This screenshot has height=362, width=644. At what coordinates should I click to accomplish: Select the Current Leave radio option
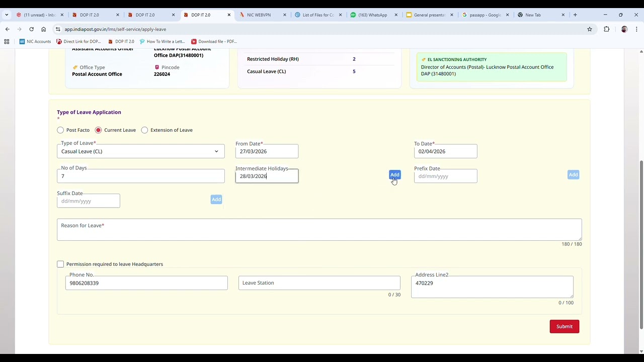click(x=98, y=130)
